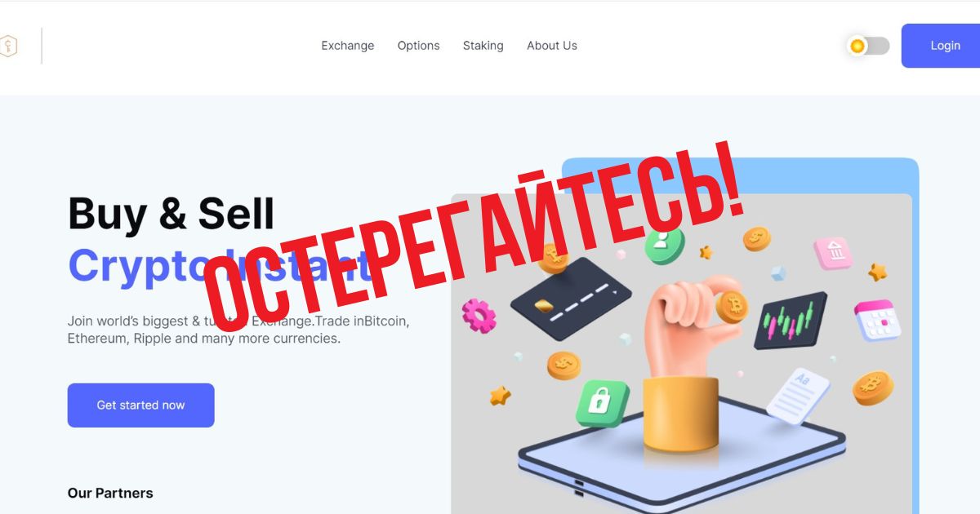Click the Buy & Sell headline text
This screenshot has height=514, width=980.
[171, 214]
